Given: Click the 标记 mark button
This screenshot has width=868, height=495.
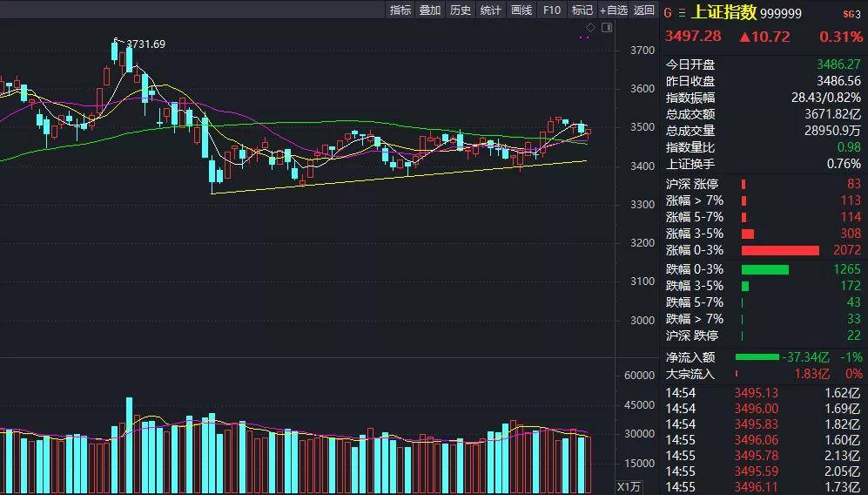Looking at the screenshot, I should pos(582,10).
